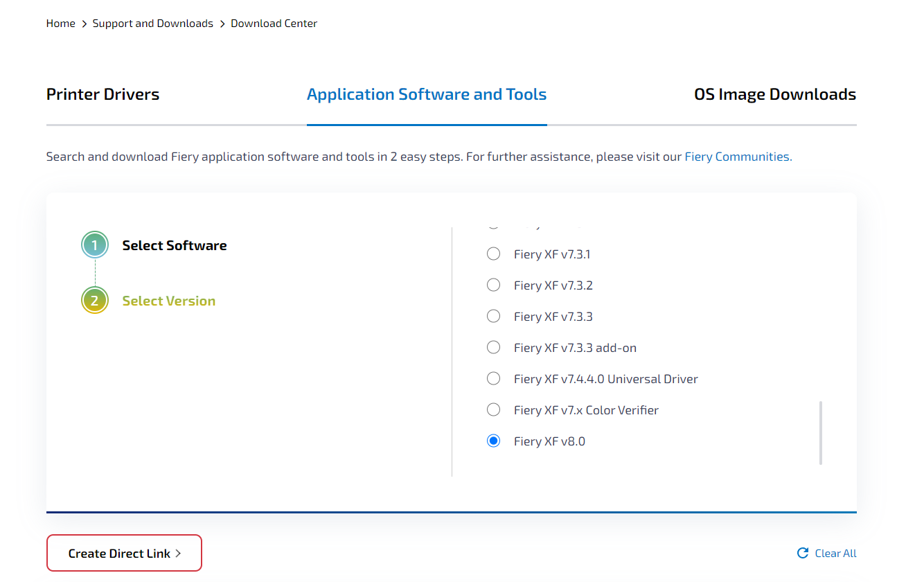Viewport: 924px width, 582px height.
Task: Click the step 1 number badge
Action: coord(95,245)
